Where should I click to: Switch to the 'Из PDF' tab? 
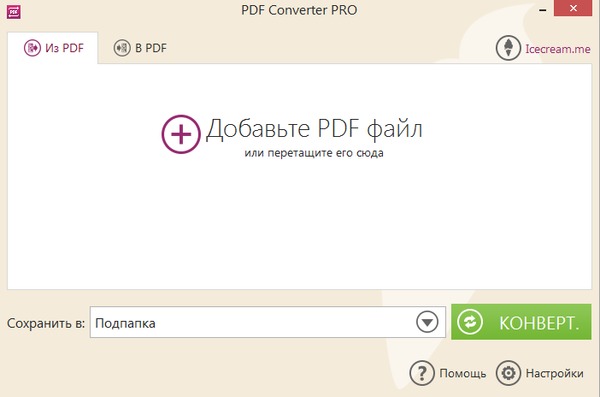[x=53, y=48]
